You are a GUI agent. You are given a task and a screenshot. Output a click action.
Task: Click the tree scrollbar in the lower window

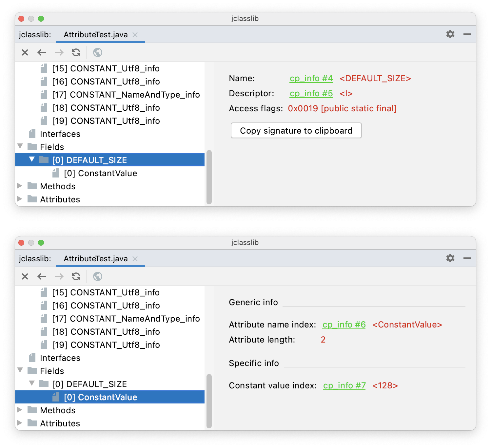209,401
